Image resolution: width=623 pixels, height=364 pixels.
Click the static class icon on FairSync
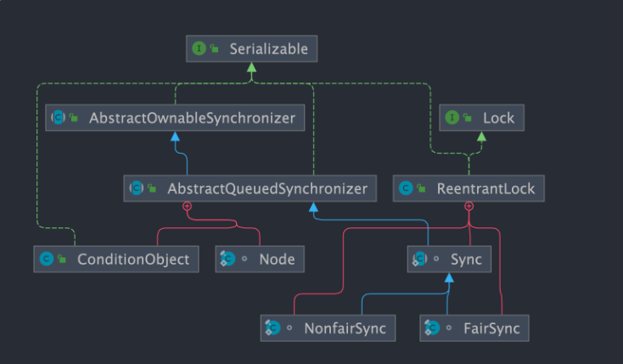(432, 328)
